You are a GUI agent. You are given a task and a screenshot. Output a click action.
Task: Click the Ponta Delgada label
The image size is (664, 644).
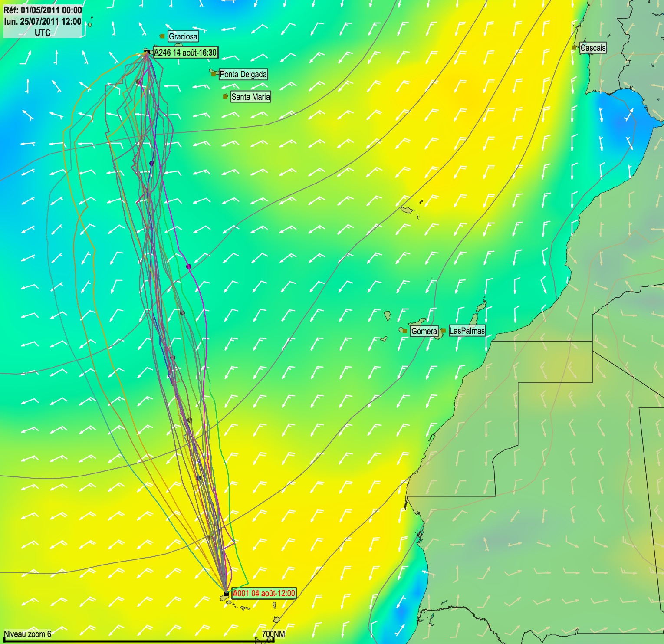(x=243, y=74)
